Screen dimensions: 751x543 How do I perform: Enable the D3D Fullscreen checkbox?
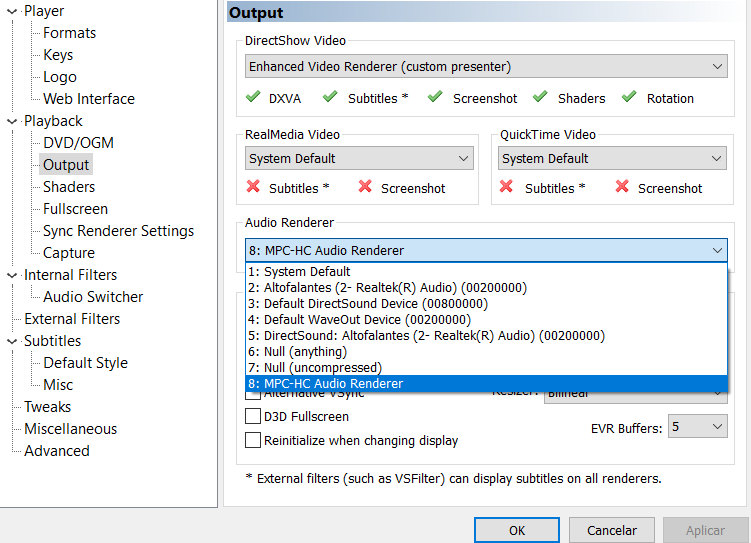click(253, 417)
